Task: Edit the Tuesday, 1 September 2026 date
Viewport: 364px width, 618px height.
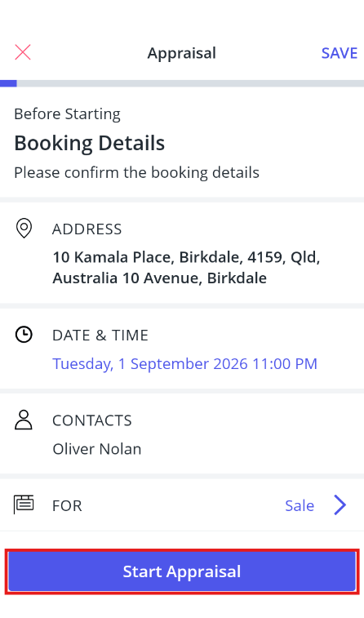Action: pos(184,364)
